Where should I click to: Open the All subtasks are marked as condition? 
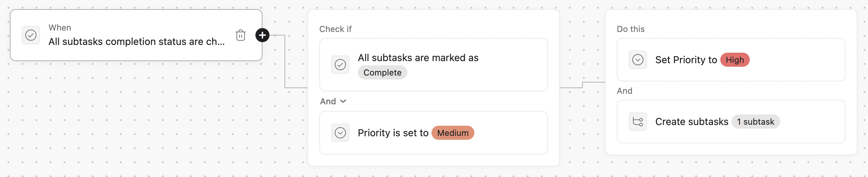[434, 65]
